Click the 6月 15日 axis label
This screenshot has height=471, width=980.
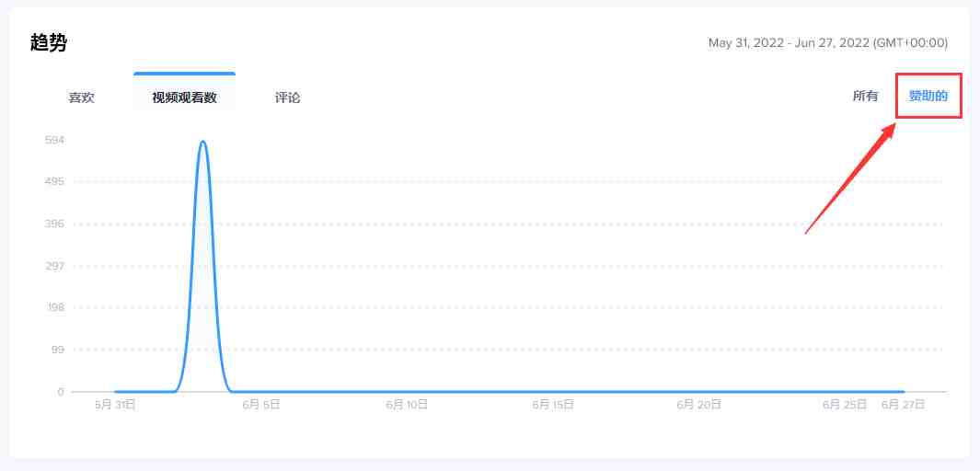coord(552,404)
